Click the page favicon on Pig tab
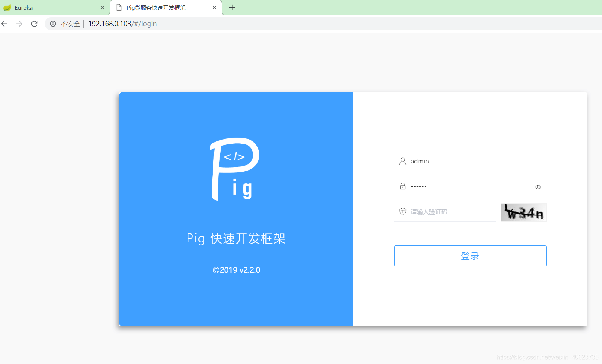The height and width of the screenshot is (364, 602). [119, 7]
